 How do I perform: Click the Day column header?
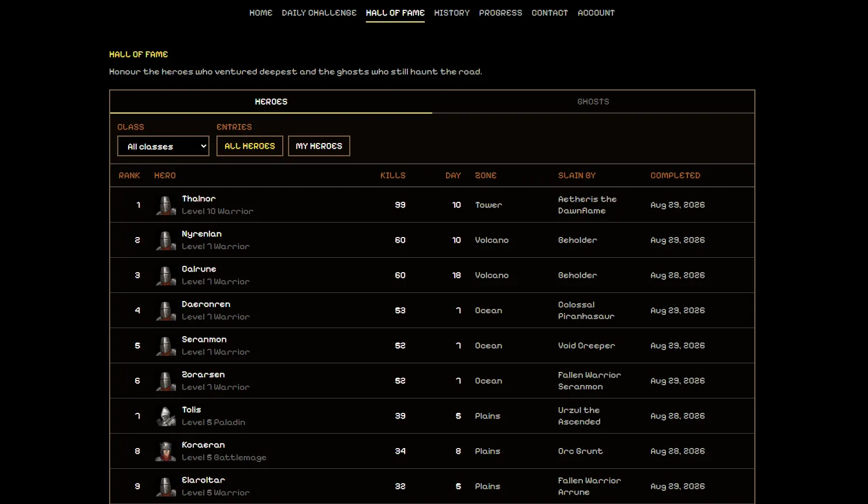pos(453,175)
